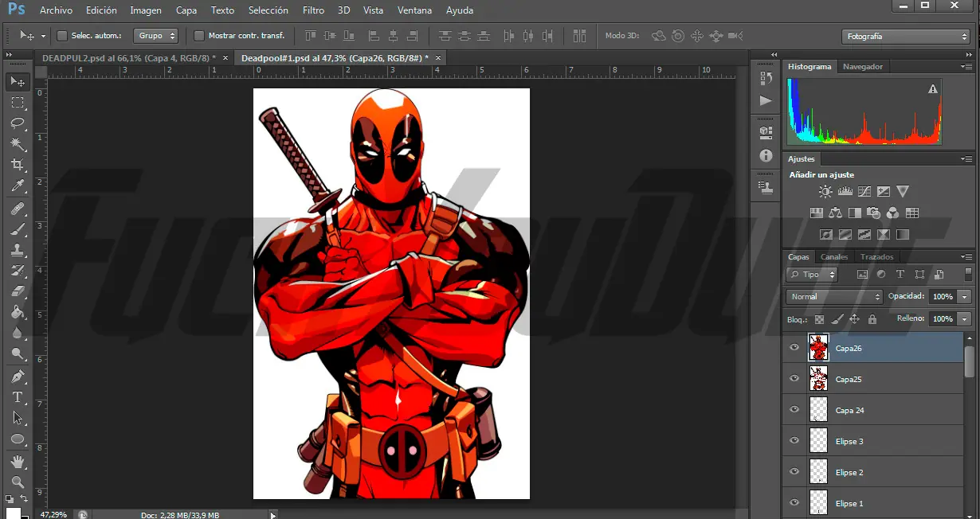Open the Filtro menu
980x519 pixels.
[x=313, y=10]
